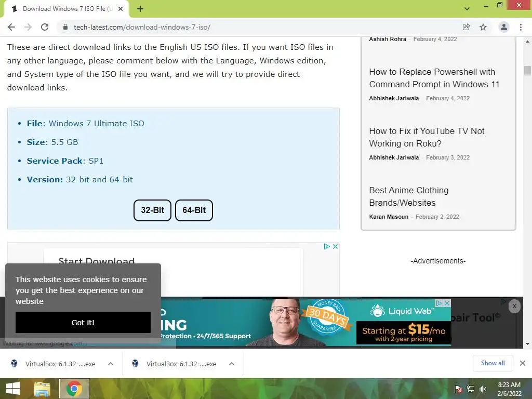Show all downloads

tap(493, 363)
